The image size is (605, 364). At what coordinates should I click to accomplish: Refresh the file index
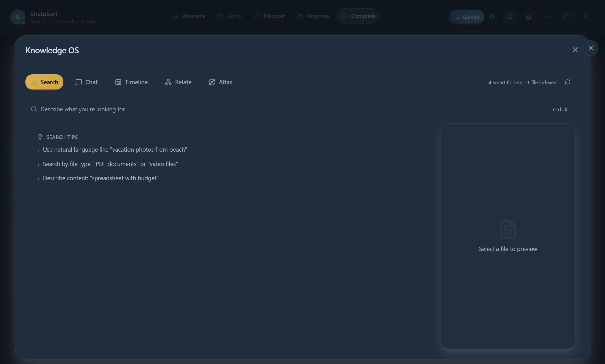568,82
